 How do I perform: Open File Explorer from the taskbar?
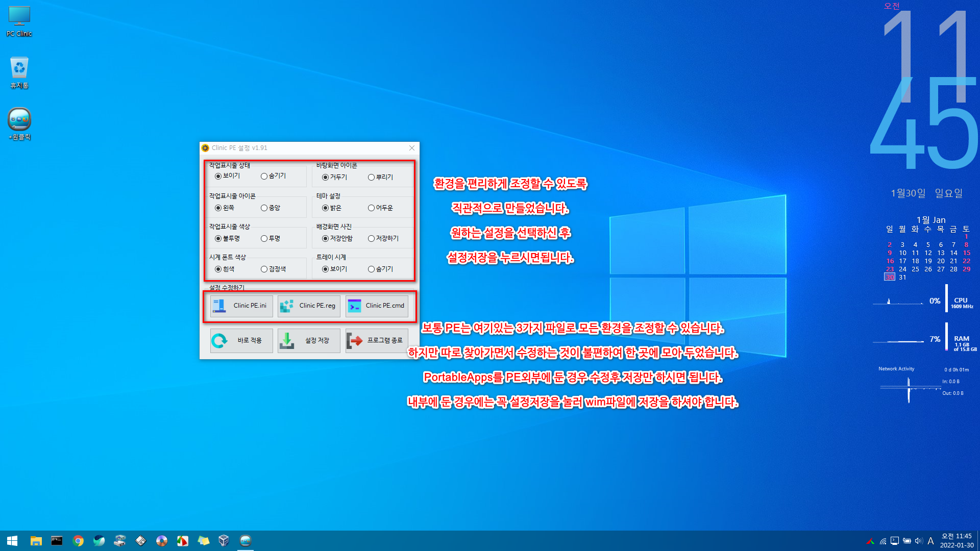pyautogui.click(x=36, y=541)
